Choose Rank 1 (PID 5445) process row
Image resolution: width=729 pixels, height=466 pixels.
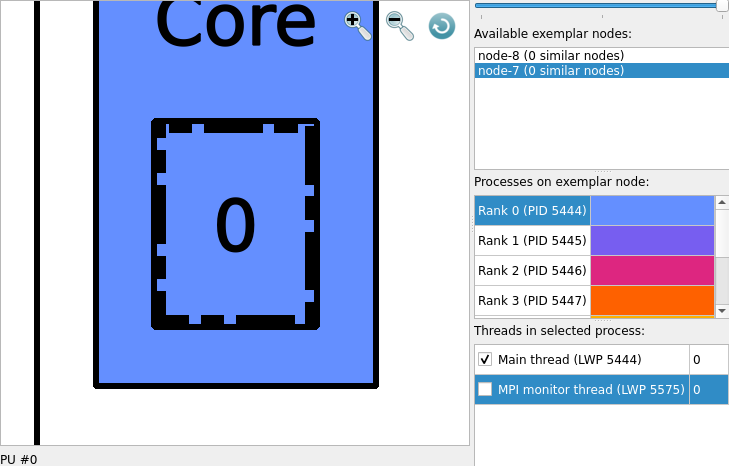tap(532, 241)
